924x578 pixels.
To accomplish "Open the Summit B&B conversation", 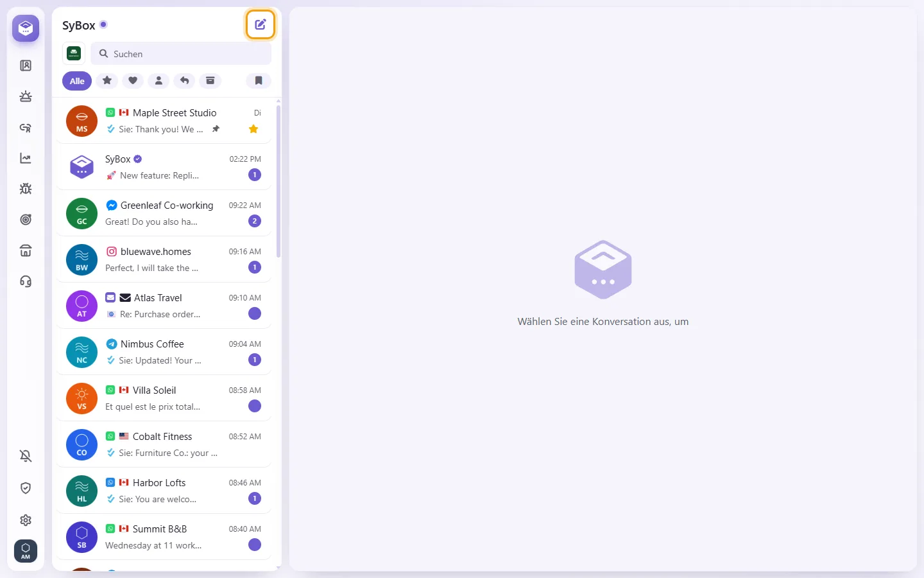I will [x=164, y=537].
